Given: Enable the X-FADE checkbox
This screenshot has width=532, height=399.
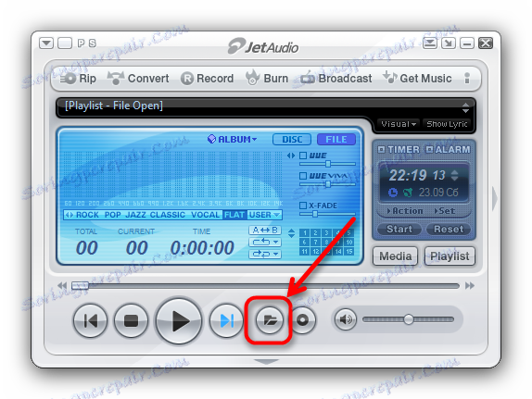Looking at the screenshot, I should 303,206.
